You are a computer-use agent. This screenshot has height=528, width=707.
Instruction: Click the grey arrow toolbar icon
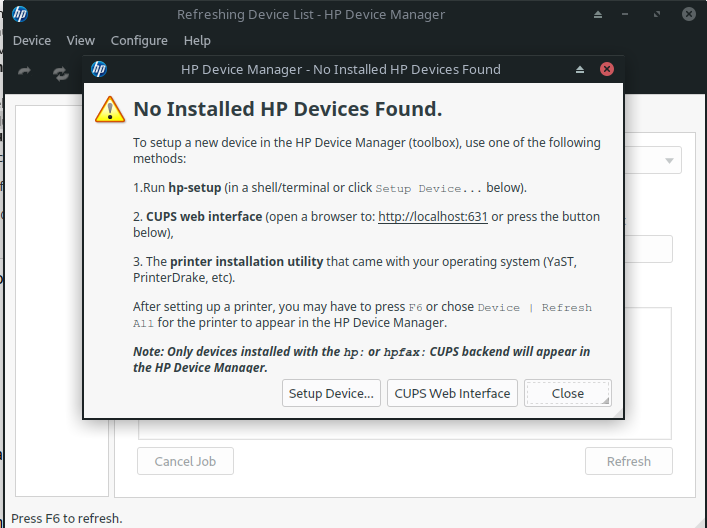click(25, 73)
